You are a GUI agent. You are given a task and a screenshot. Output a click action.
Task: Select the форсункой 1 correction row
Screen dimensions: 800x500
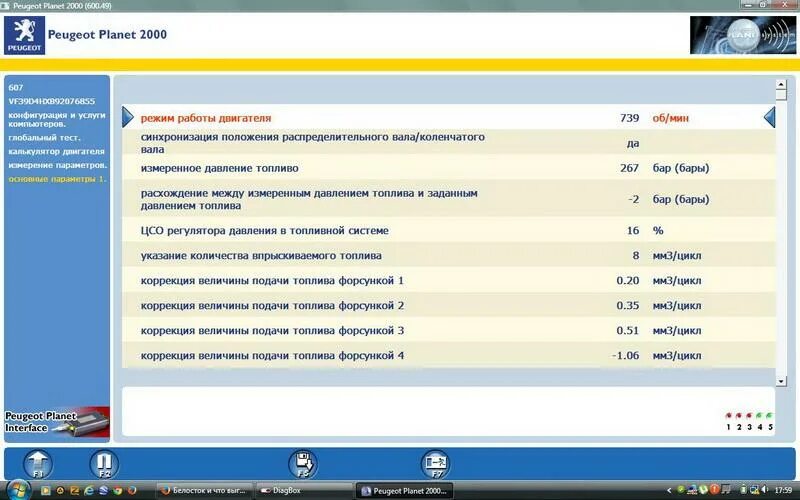point(448,281)
